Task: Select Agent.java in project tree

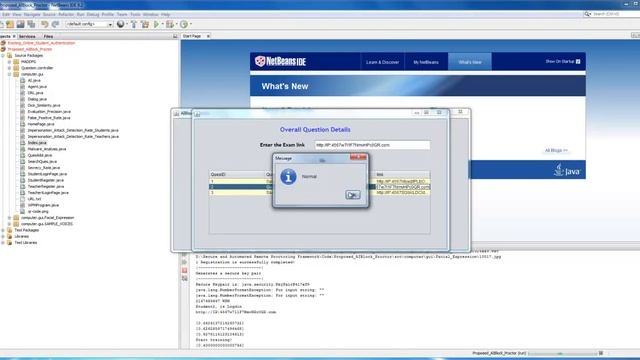Action: coord(37,87)
